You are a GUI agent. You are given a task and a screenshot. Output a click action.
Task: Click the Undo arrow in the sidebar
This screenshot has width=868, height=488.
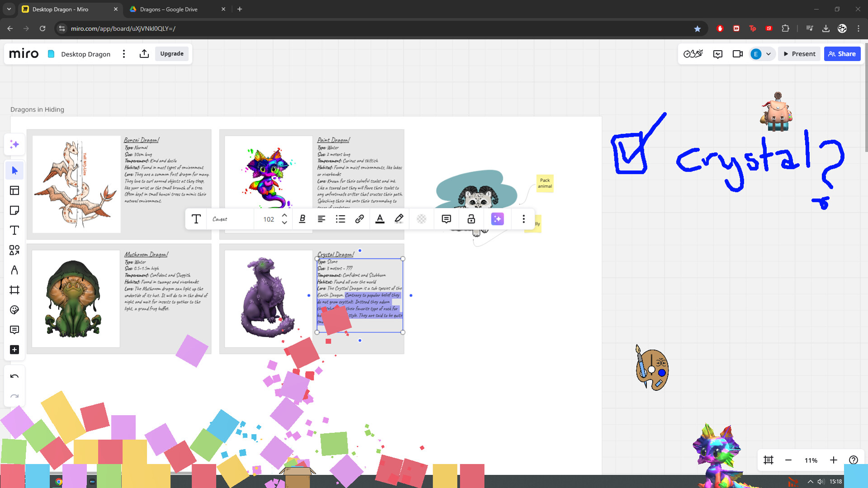tap(14, 375)
